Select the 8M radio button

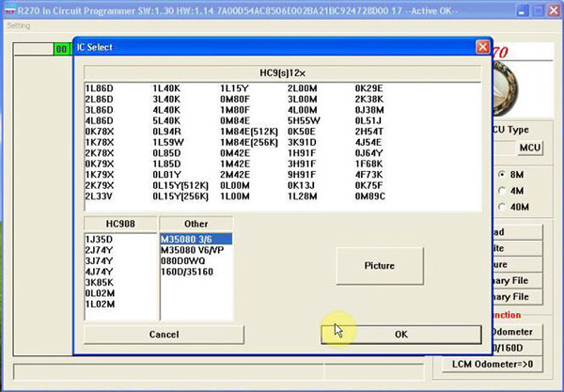click(x=502, y=175)
